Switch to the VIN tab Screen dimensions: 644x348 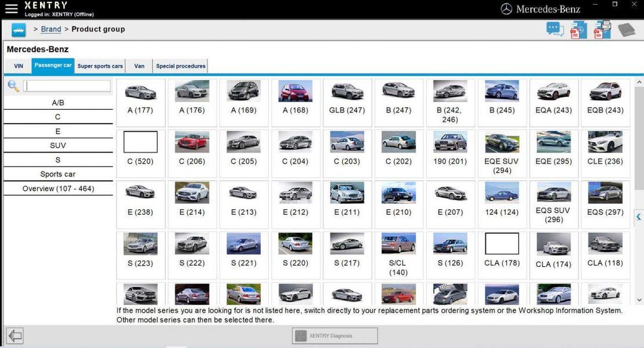pos(18,66)
